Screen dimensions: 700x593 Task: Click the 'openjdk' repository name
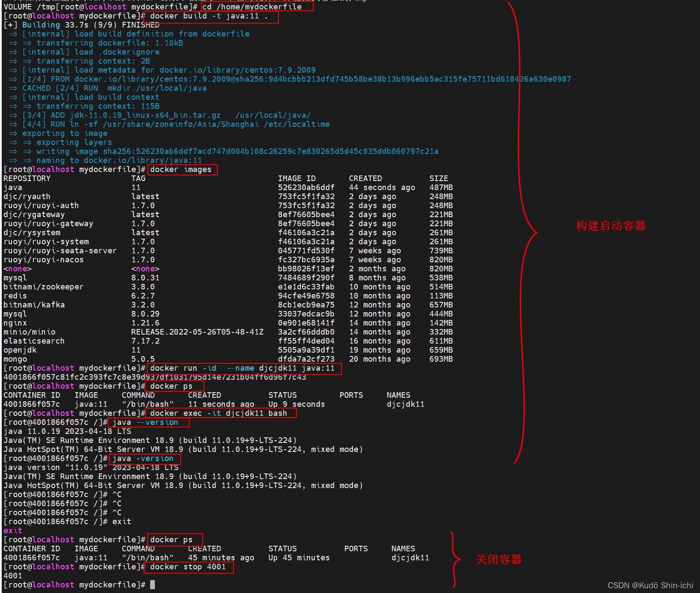click(20, 350)
